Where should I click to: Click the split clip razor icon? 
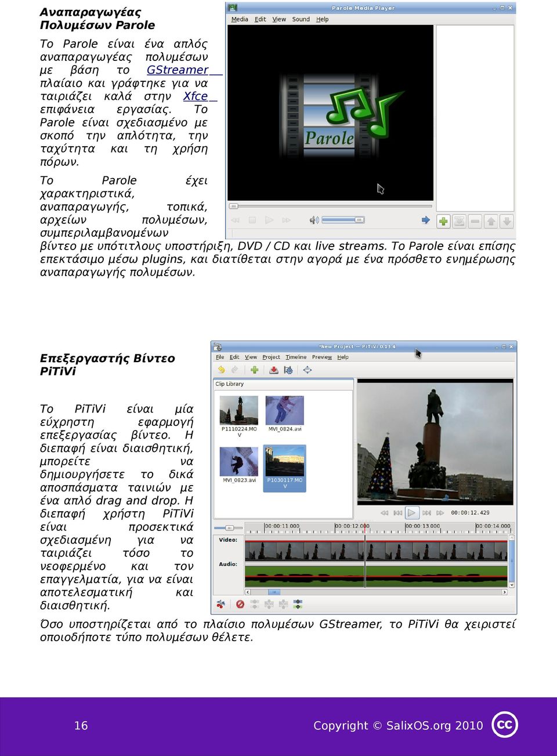(221, 604)
